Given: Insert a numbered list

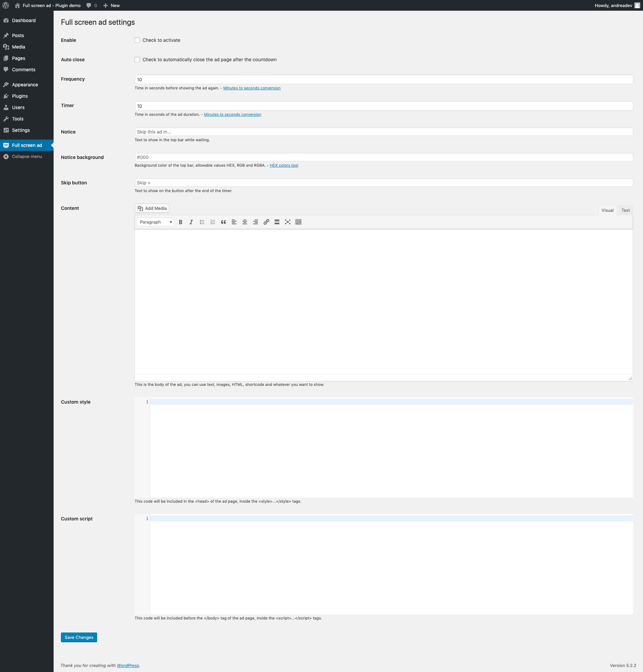Looking at the screenshot, I should [x=213, y=222].
